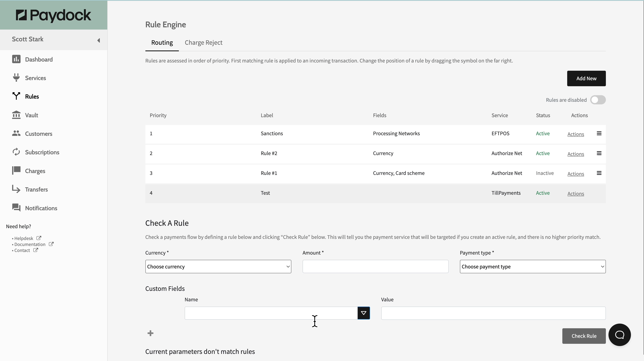
Task: Click the Check Rule button
Action: 584,336
